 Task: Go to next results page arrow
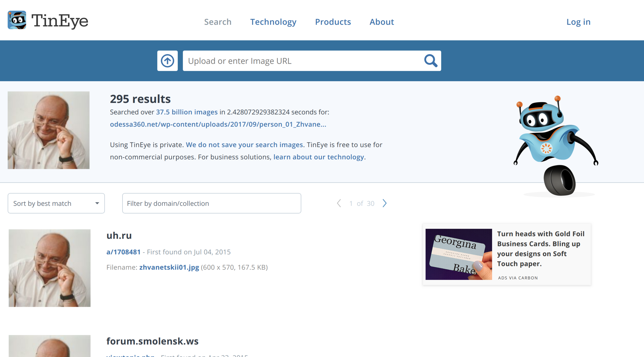(x=384, y=203)
